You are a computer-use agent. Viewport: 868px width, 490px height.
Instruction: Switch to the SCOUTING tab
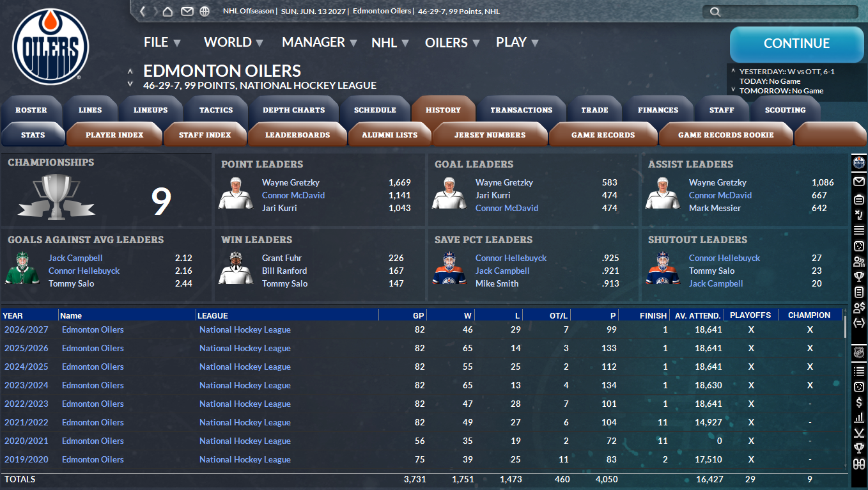(x=786, y=110)
